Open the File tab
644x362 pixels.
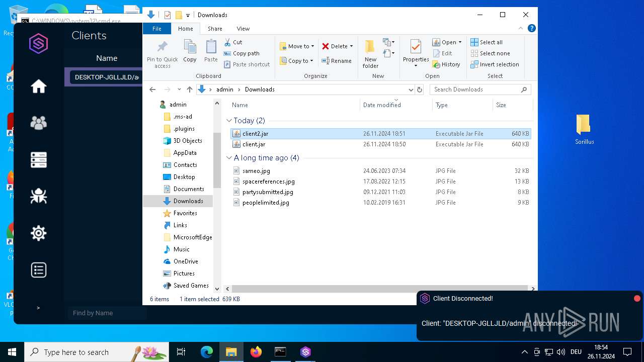(157, 29)
